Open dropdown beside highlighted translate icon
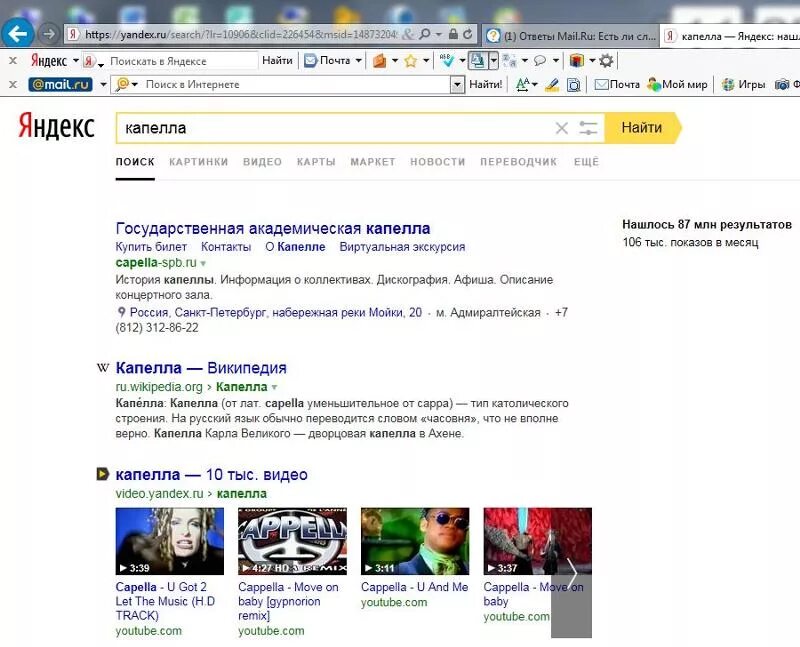 [493, 61]
